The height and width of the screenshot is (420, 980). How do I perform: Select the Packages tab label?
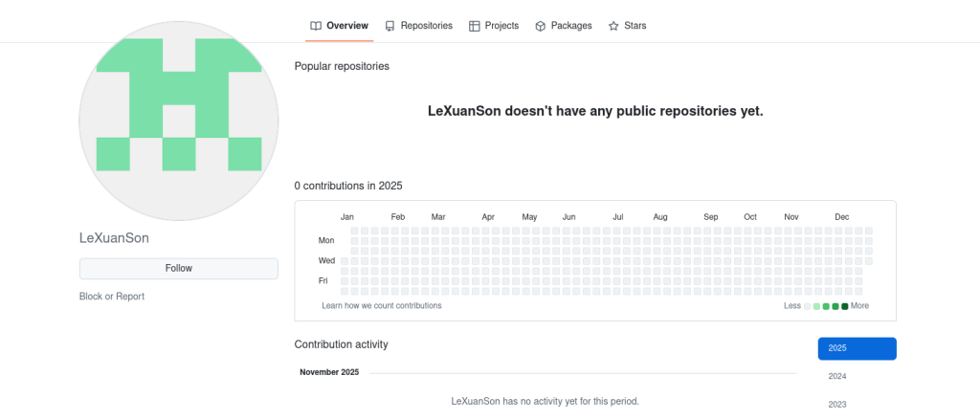571,26
